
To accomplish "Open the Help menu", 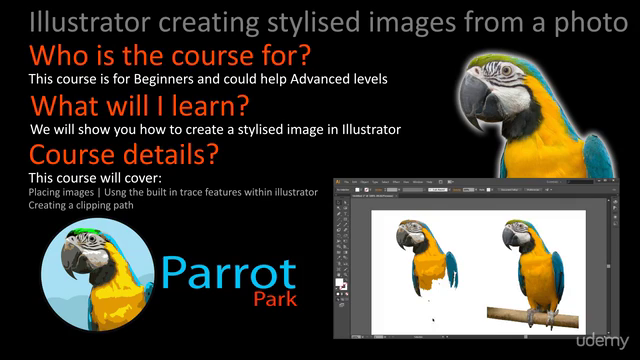I will coord(429,182).
